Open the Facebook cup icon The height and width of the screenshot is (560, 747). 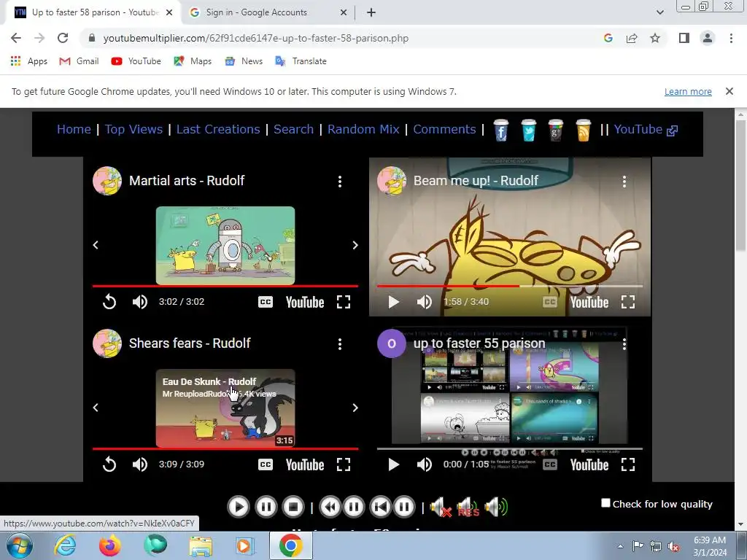pos(500,130)
